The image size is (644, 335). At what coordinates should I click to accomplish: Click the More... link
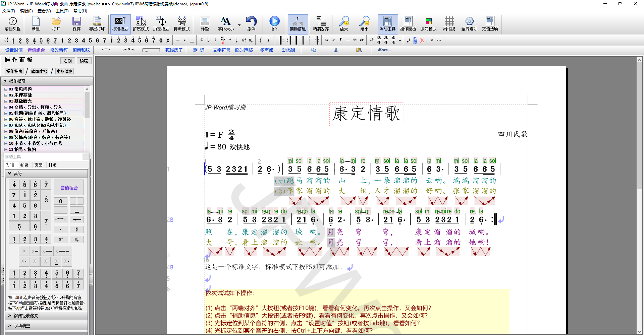click(384, 50)
